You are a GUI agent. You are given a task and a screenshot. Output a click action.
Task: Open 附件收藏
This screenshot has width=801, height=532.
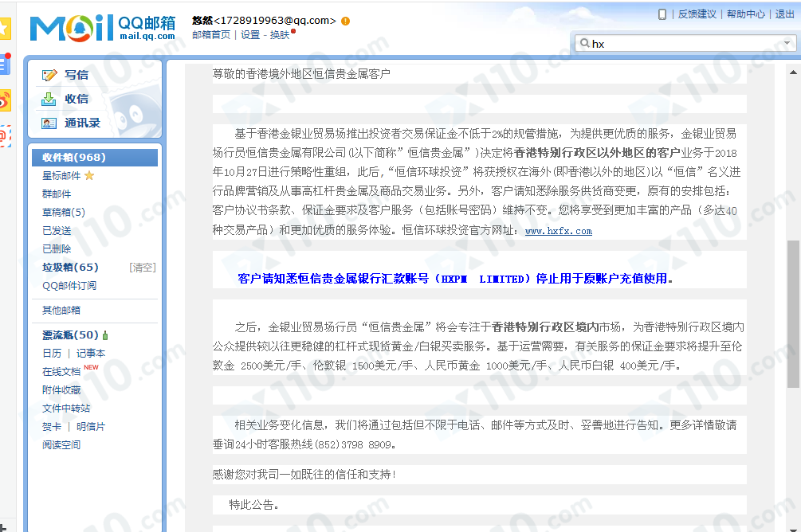[x=61, y=390]
